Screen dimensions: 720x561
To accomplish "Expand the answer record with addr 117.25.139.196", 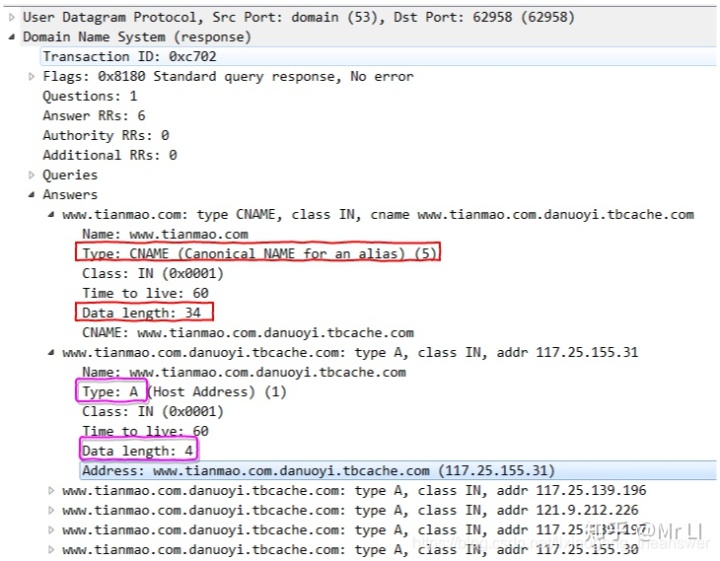I will [51, 491].
